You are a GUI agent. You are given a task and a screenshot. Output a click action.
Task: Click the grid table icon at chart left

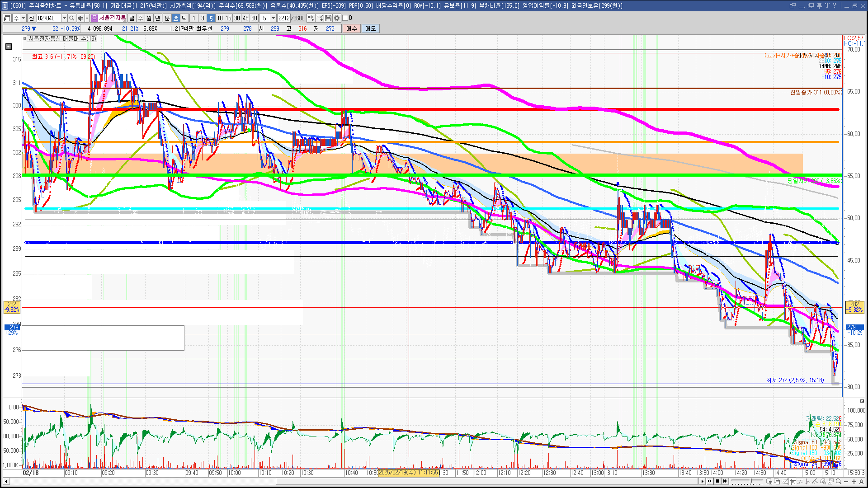click(x=9, y=47)
